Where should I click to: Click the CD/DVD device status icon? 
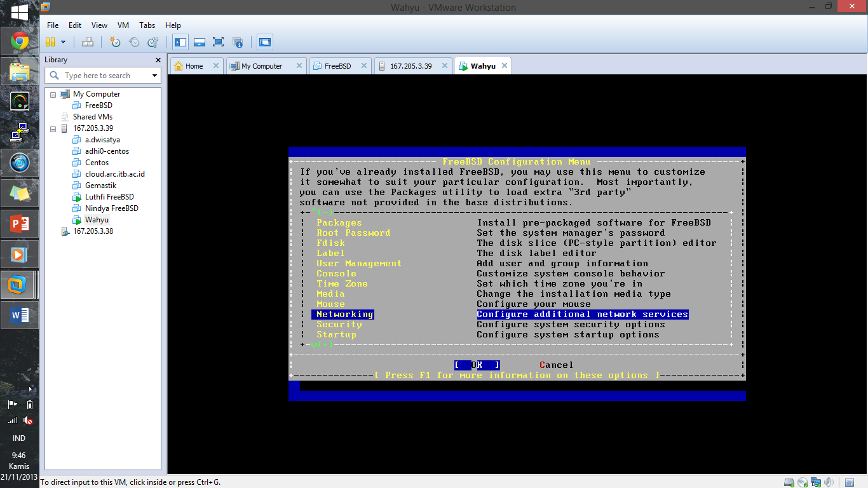click(x=803, y=483)
